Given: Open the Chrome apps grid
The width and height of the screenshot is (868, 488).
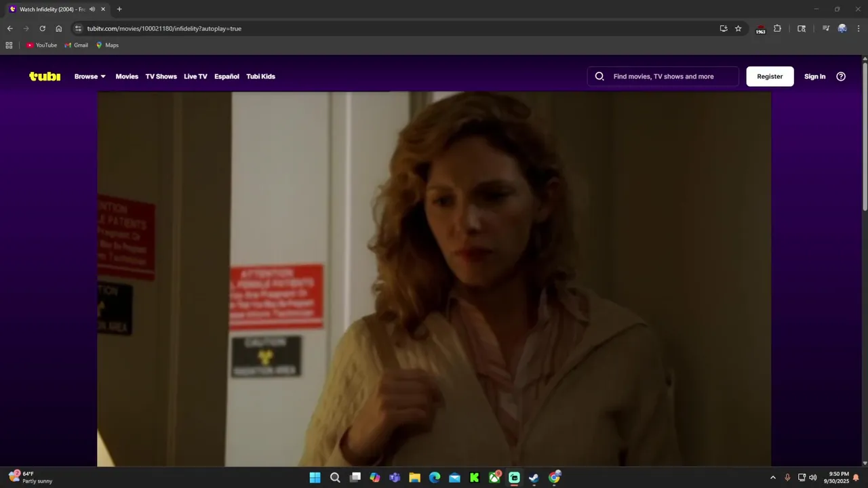Looking at the screenshot, I should point(9,45).
